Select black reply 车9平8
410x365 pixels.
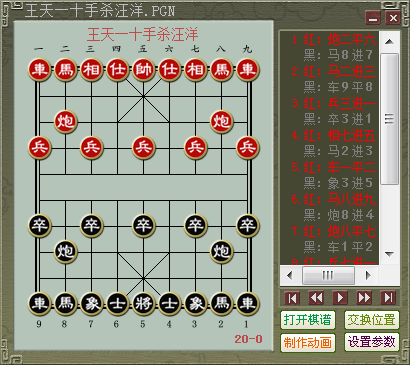tap(338, 87)
